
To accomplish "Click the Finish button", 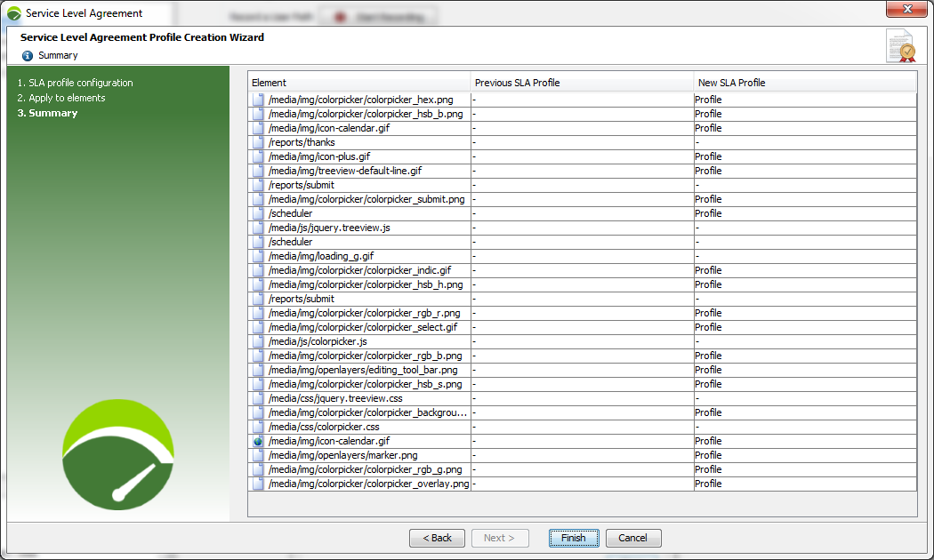I will point(574,538).
